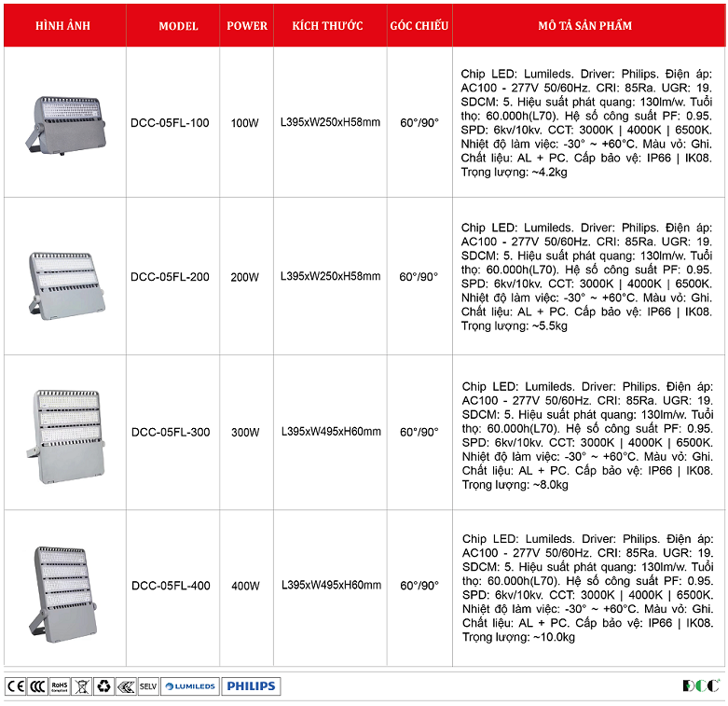Image resolution: width=728 pixels, height=706 pixels.
Task: Click the KÍCH THƯỚC column header
Action: tap(327, 26)
